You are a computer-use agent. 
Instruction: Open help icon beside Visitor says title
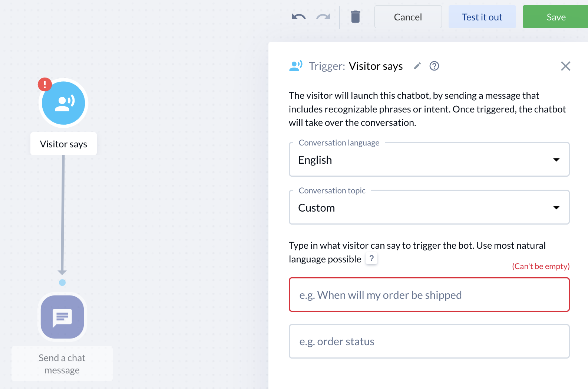point(434,66)
